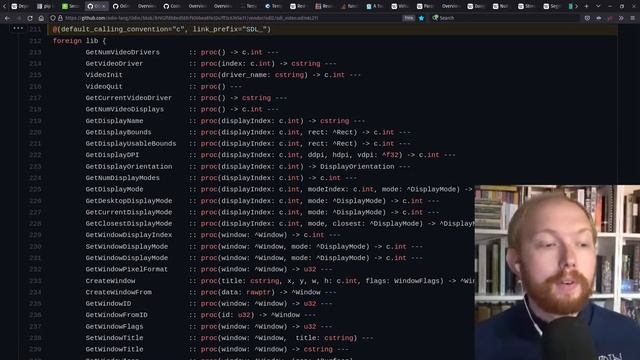The image size is (640, 360).
Task: Click the GetDisplayMode identifier on line 225
Action: click(114, 189)
